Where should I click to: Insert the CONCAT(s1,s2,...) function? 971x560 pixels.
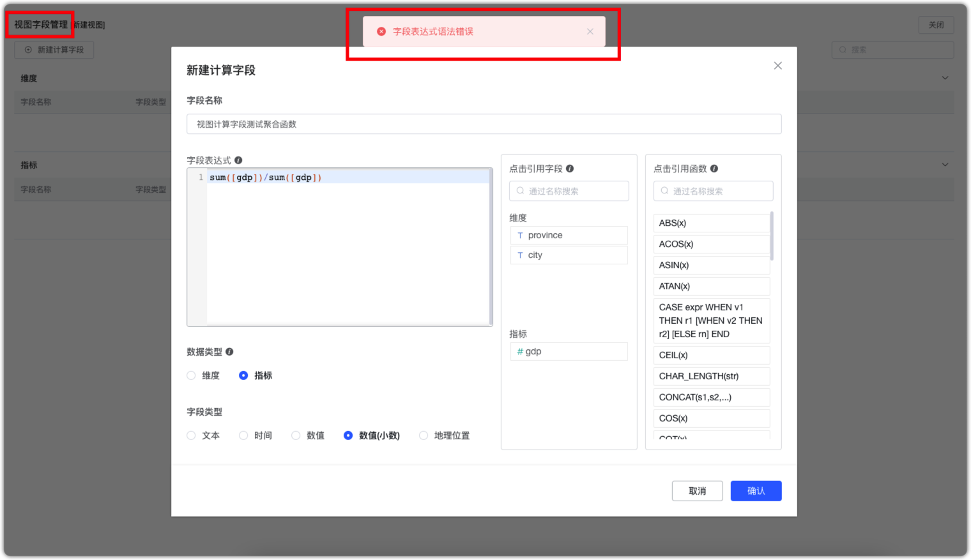[712, 398]
